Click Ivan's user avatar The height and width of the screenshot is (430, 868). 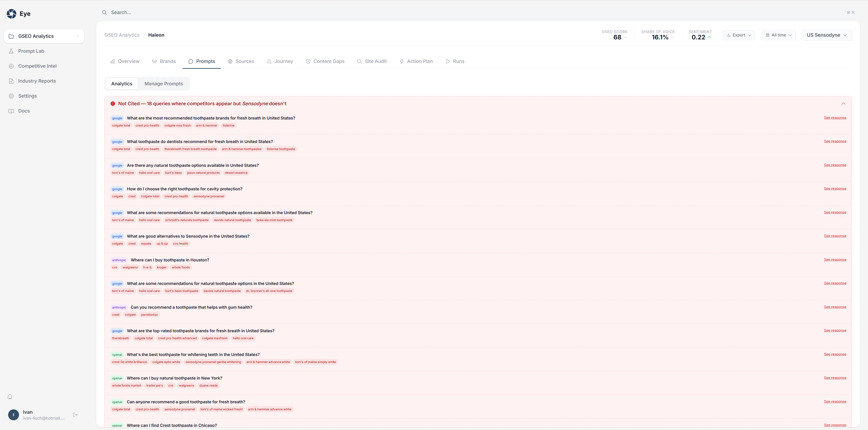click(x=14, y=415)
